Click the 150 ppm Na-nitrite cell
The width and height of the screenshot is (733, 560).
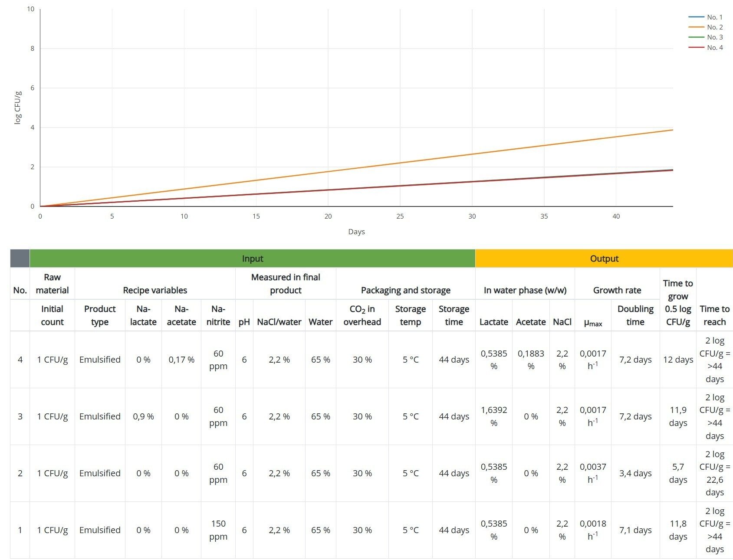[x=218, y=530]
